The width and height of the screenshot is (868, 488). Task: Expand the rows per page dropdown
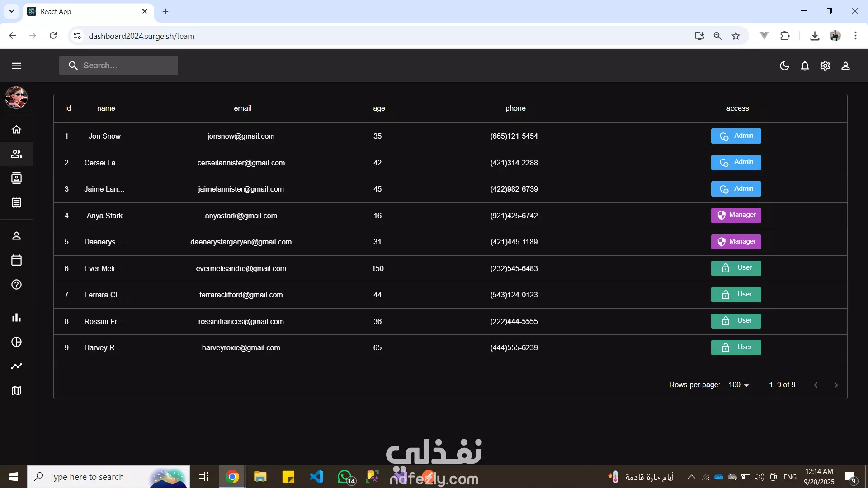(x=739, y=385)
